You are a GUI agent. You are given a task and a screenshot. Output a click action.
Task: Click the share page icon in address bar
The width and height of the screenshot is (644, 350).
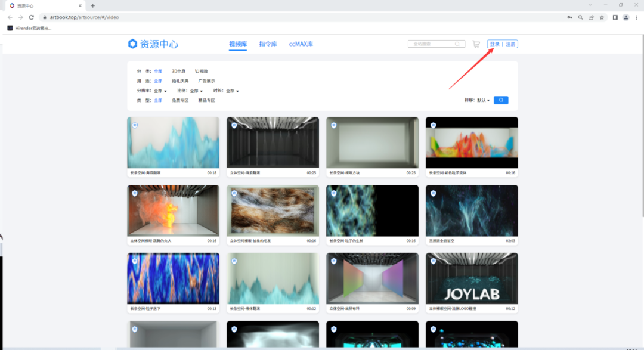591,17
